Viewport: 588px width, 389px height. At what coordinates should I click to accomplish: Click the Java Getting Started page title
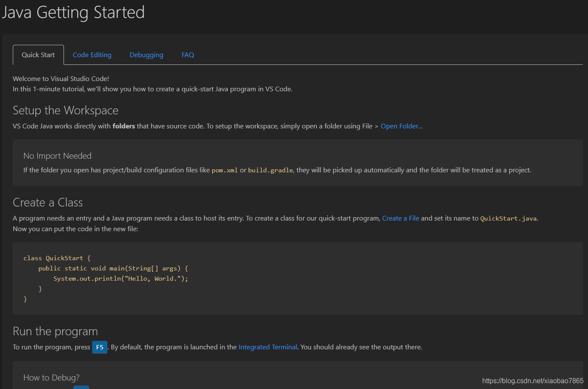click(x=73, y=12)
